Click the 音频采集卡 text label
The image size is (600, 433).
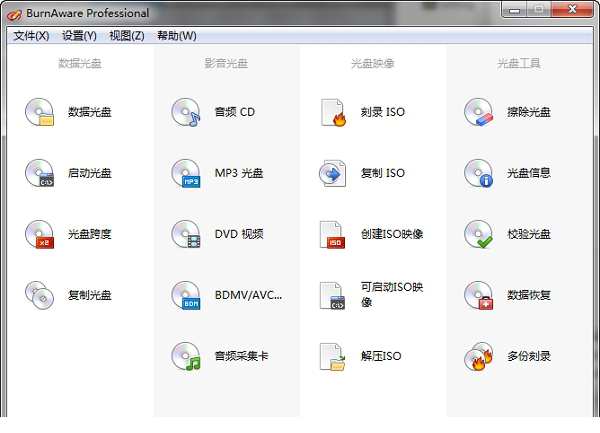tap(241, 356)
